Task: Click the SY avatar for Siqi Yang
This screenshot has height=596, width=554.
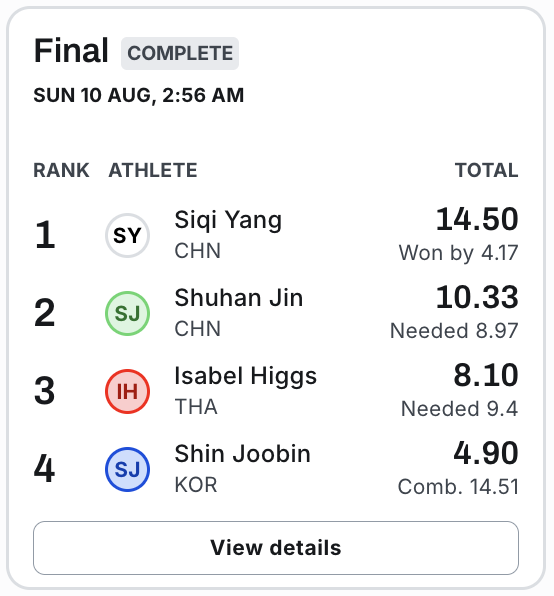Action: click(127, 235)
